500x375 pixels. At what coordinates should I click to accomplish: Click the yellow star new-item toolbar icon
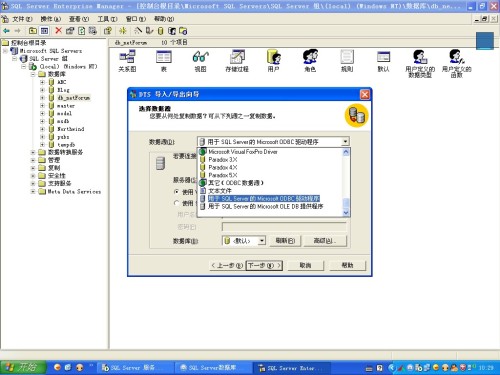[x=123, y=31]
